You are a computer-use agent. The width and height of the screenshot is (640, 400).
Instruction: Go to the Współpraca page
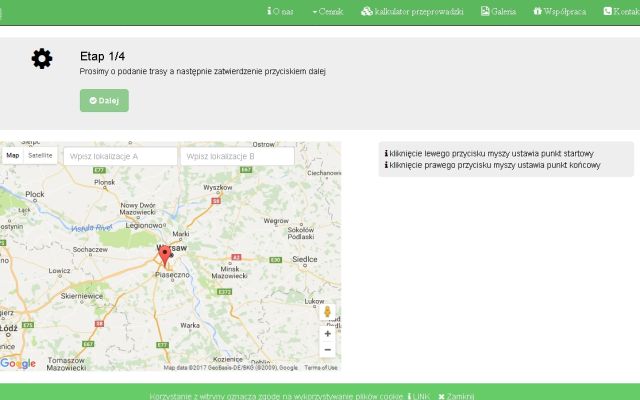(559, 11)
